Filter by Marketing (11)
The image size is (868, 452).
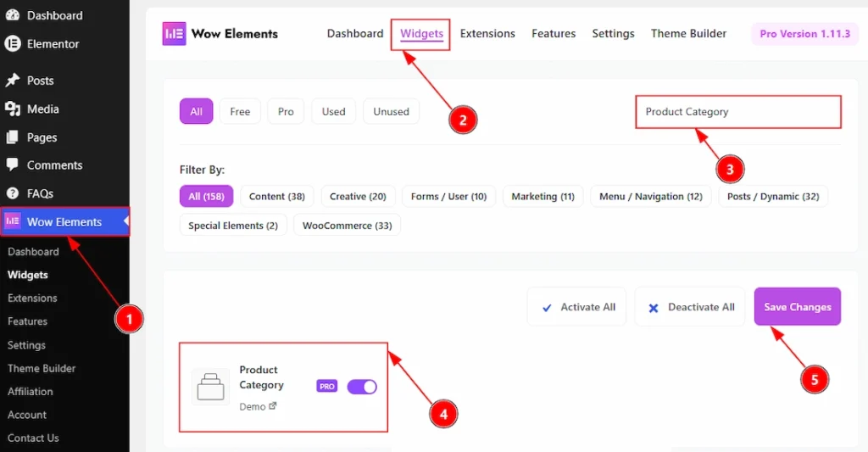click(542, 196)
